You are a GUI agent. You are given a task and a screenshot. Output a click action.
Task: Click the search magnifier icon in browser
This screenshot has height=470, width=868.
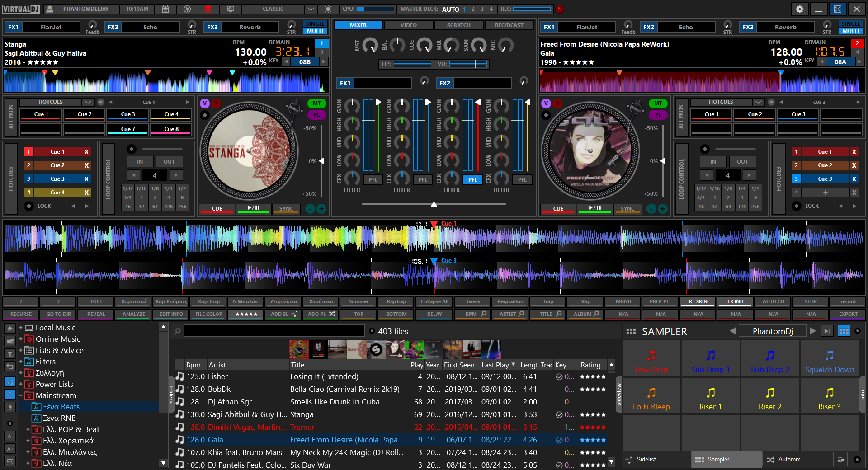177,331
